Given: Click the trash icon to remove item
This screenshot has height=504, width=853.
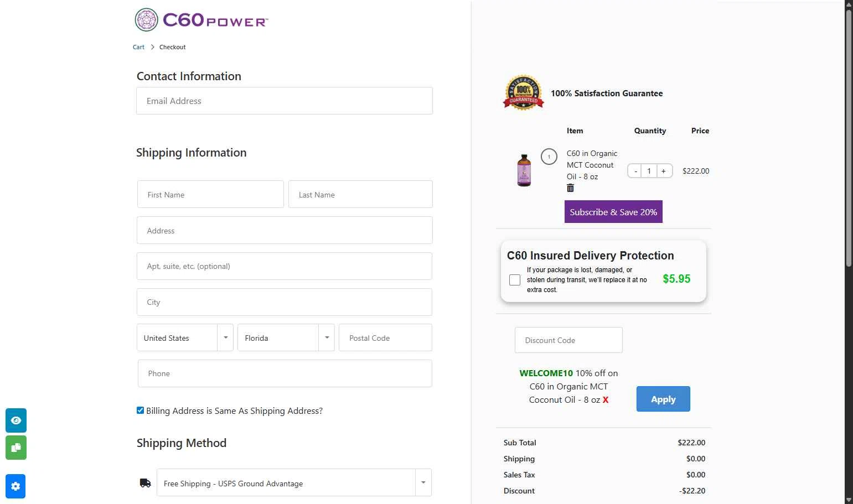Looking at the screenshot, I should (x=570, y=188).
